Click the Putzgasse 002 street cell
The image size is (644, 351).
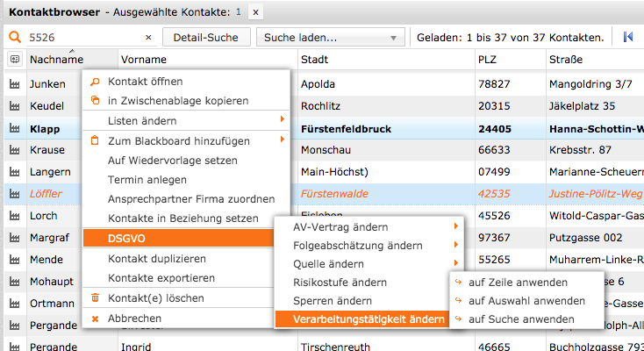pos(586,238)
